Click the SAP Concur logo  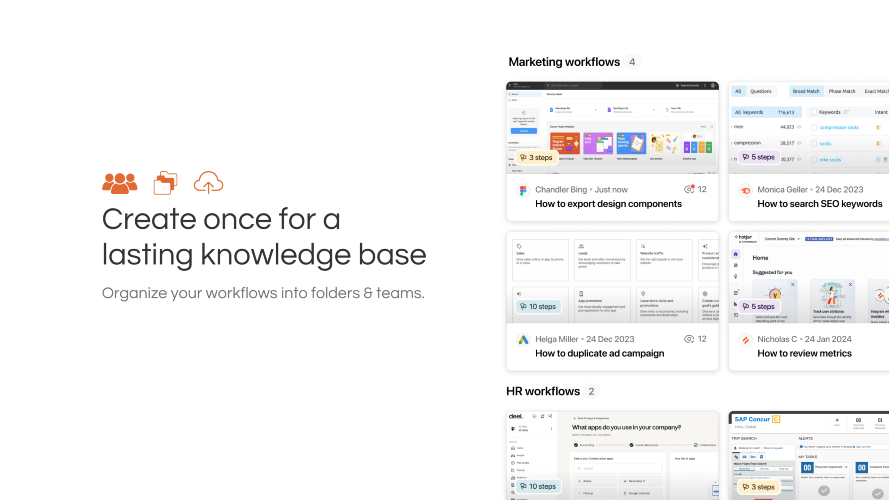pyautogui.click(x=757, y=420)
